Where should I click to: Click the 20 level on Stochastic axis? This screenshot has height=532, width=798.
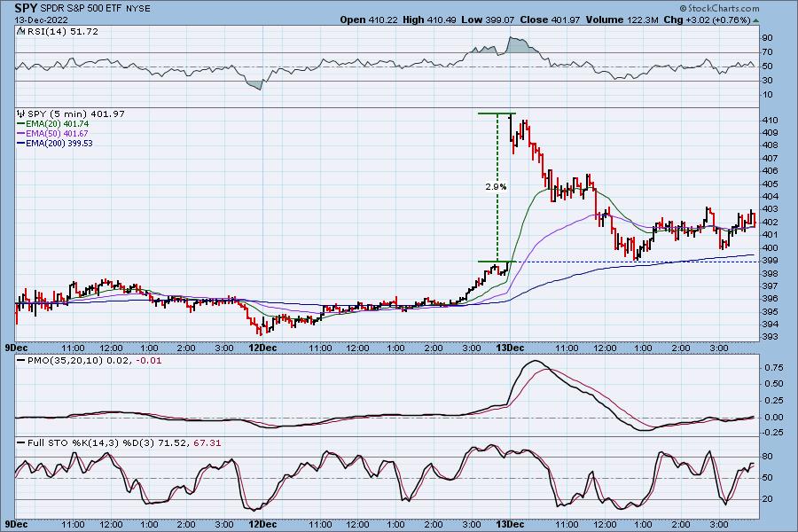pos(767,499)
